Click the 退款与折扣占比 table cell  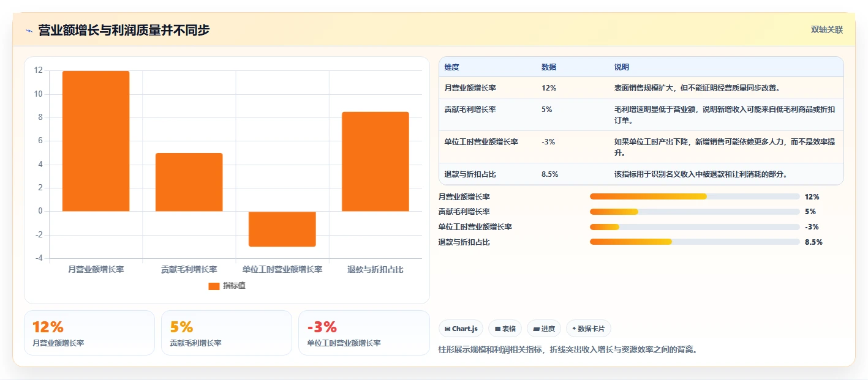click(470, 174)
